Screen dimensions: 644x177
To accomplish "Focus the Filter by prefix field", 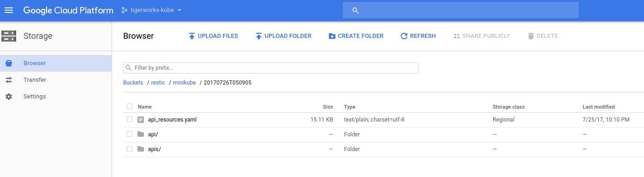I will coord(271,68).
